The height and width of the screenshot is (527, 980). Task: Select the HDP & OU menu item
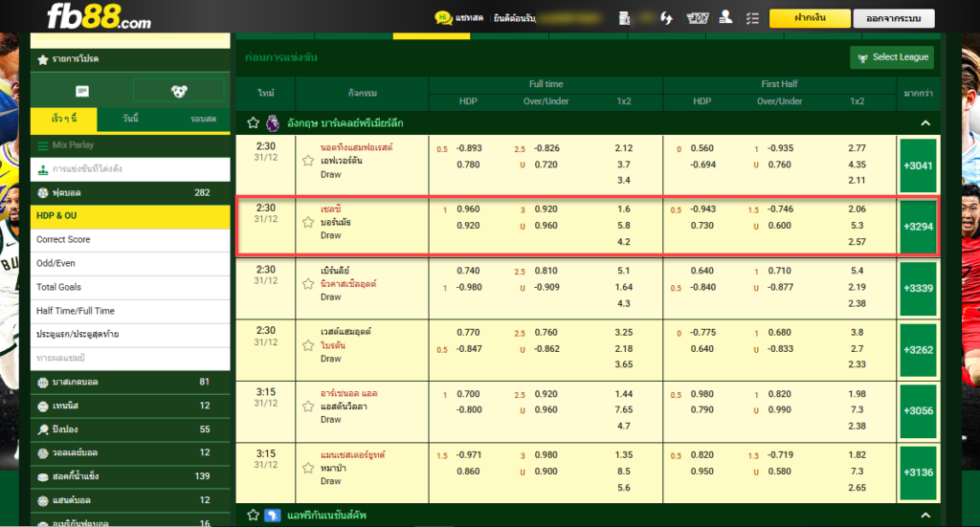pos(130,216)
